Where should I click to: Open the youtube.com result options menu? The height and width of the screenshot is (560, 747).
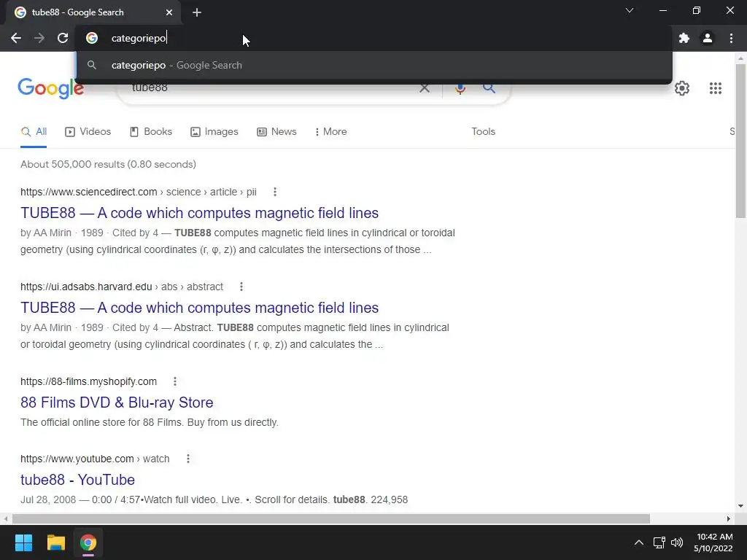click(188, 459)
